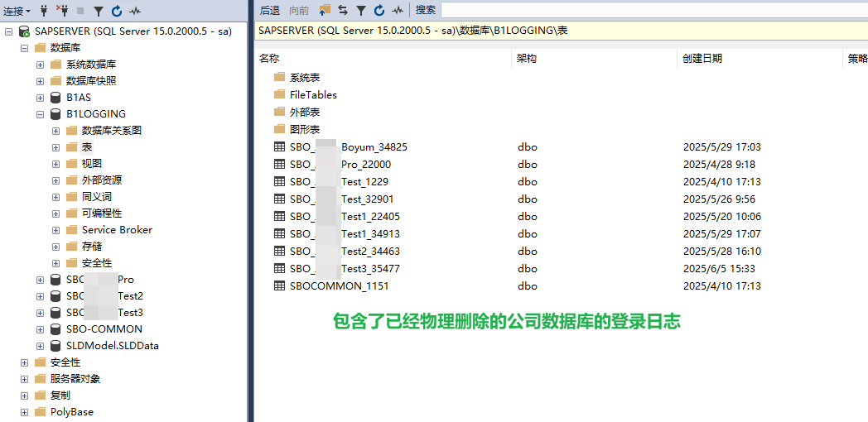Select the 安全性 node under B1LOGGING

point(97,263)
